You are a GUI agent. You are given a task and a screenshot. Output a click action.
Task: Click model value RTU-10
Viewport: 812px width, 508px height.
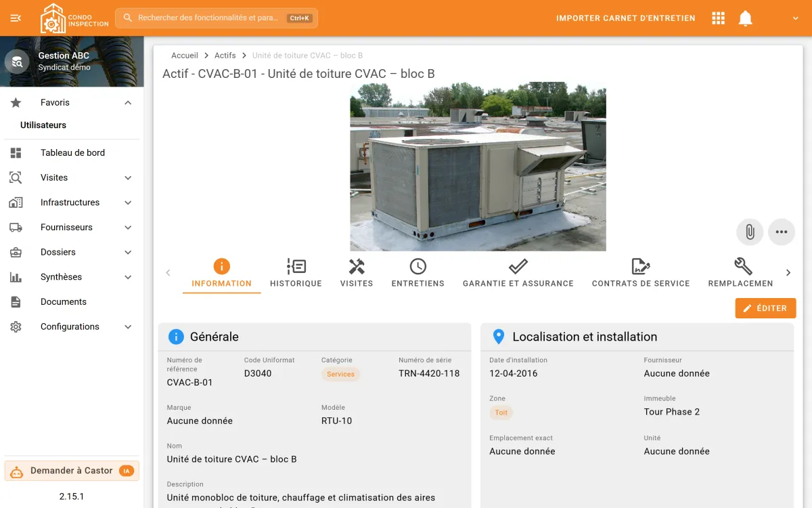coord(337,421)
